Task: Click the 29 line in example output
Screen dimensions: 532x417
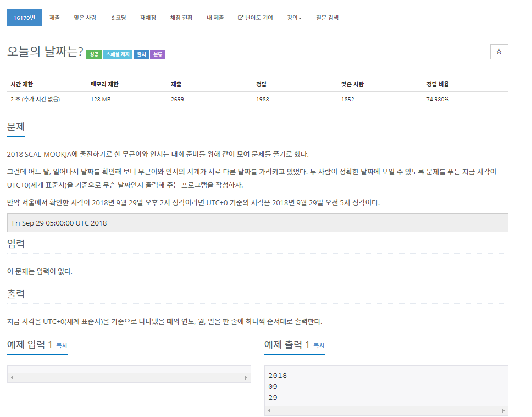Action: tap(273, 397)
